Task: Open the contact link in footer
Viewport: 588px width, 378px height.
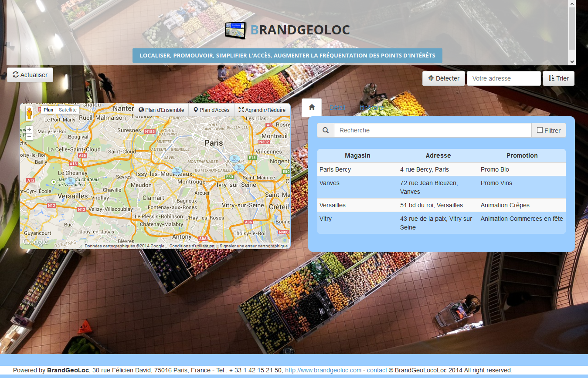Action: [x=377, y=370]
